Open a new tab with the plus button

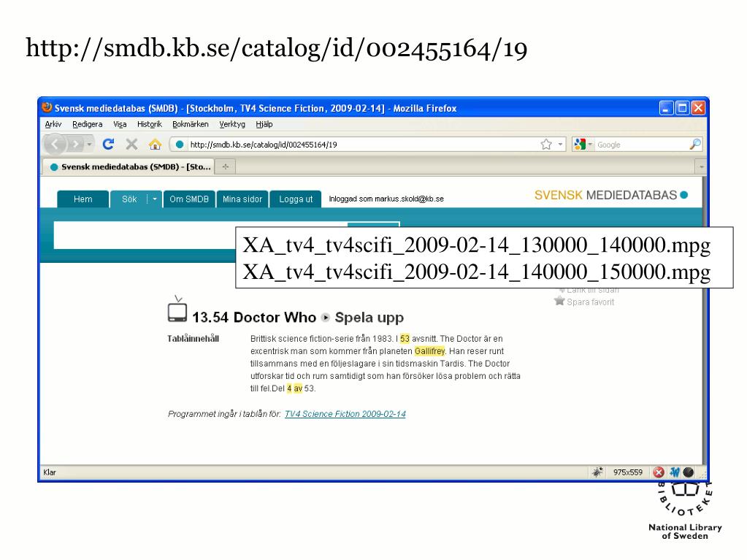[226, 166]
